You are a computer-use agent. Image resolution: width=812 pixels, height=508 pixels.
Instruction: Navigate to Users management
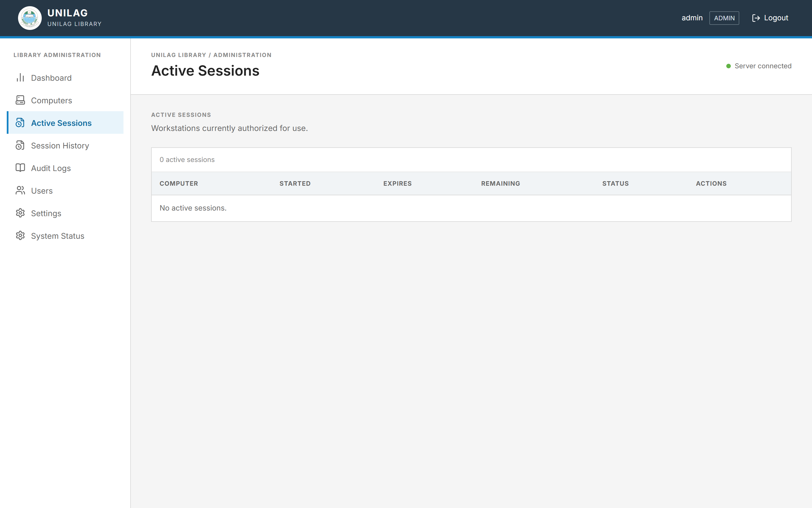(x=65, y=190)
